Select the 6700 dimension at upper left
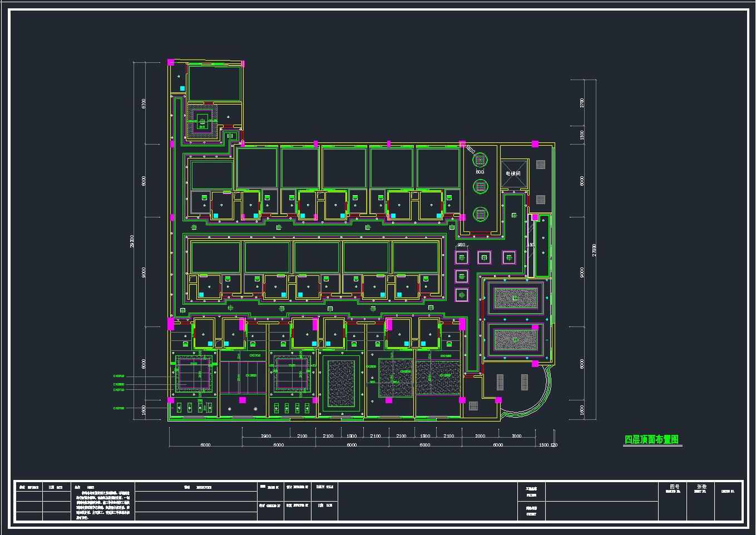The width and height of the screenshot is (756, 535). (144, 103)
